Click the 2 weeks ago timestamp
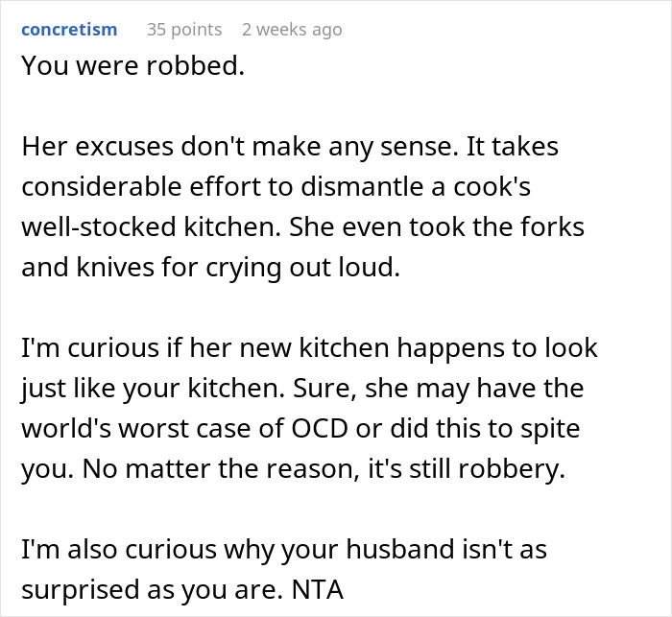This screenshot has height=617, width=672. point(292,30)
